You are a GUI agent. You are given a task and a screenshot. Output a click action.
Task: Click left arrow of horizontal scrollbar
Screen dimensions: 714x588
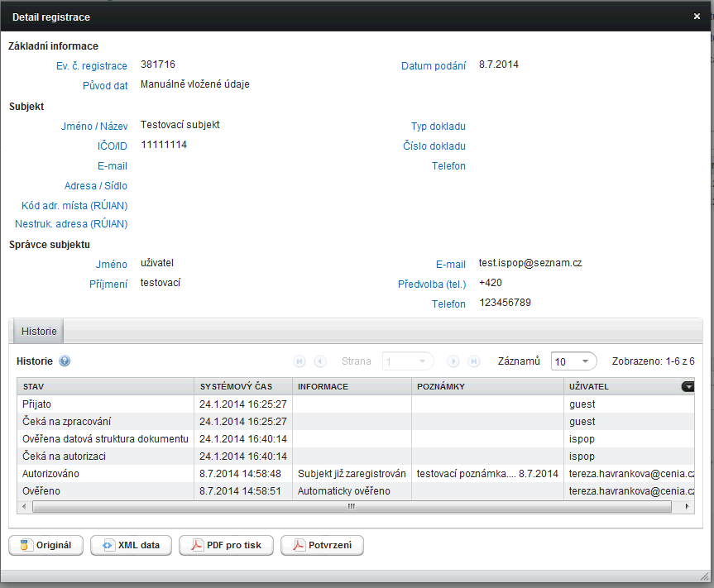24,506
